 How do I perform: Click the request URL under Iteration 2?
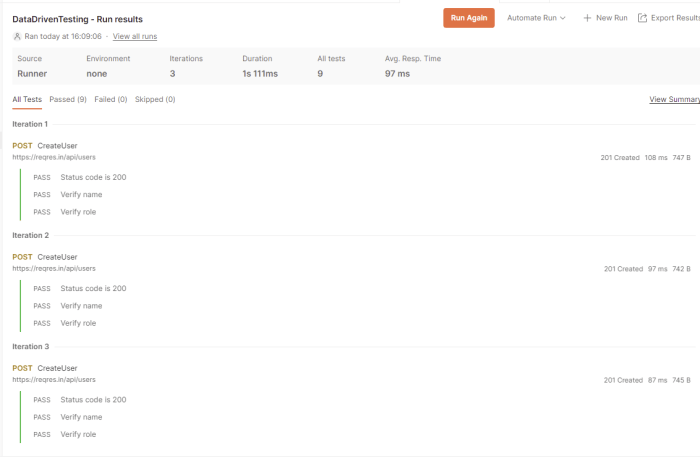click(54, 268)
